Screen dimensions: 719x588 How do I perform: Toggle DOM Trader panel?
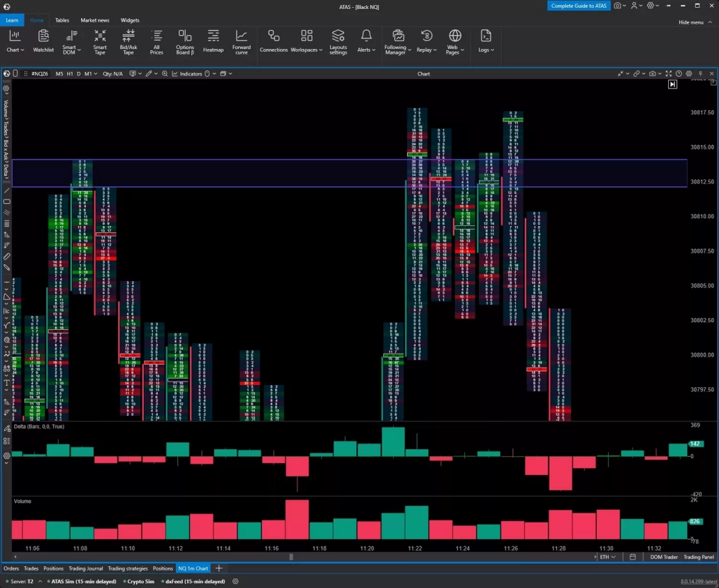[664, 557]
